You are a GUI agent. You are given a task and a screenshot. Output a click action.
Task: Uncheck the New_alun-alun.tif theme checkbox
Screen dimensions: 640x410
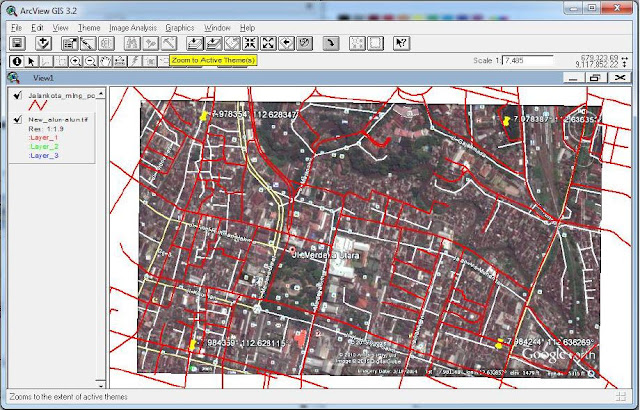[17, 120]
